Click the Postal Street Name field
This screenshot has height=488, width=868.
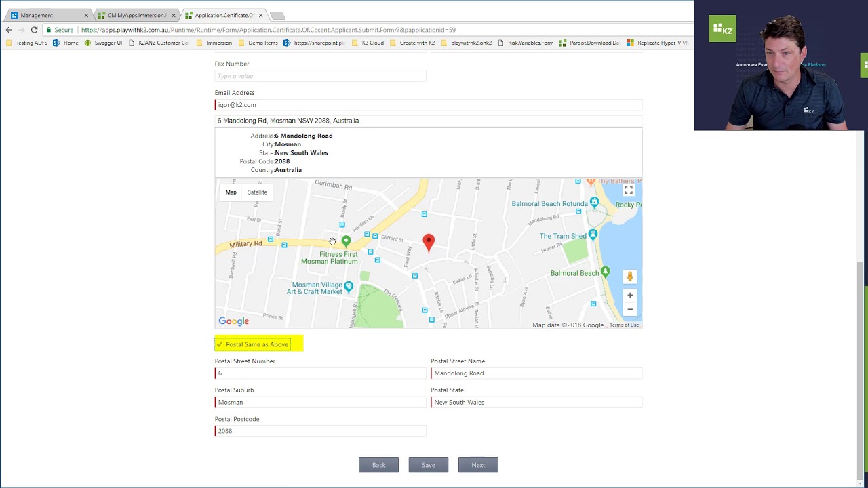coord(536,373)
